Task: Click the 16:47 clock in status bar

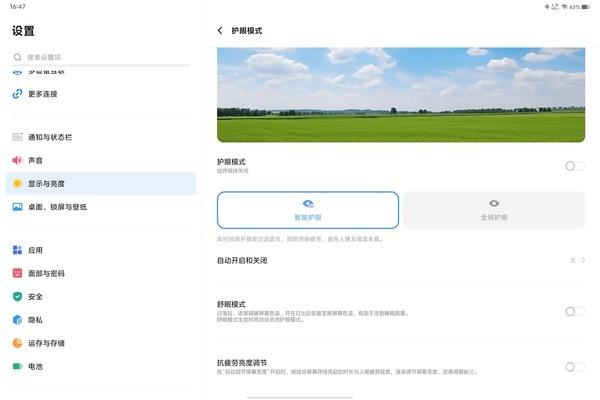Action: 18,7
